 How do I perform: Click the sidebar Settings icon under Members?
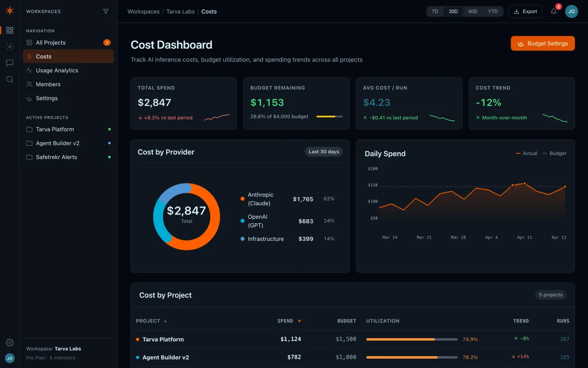(29, 98)
